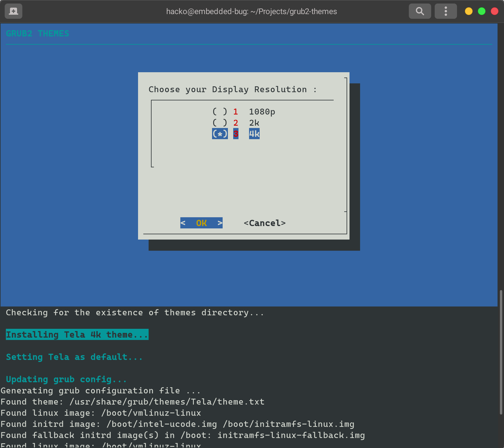The width and height of the screenshot is (504, 448).
Task: Open the terminal search
Action: coord(420,11)
